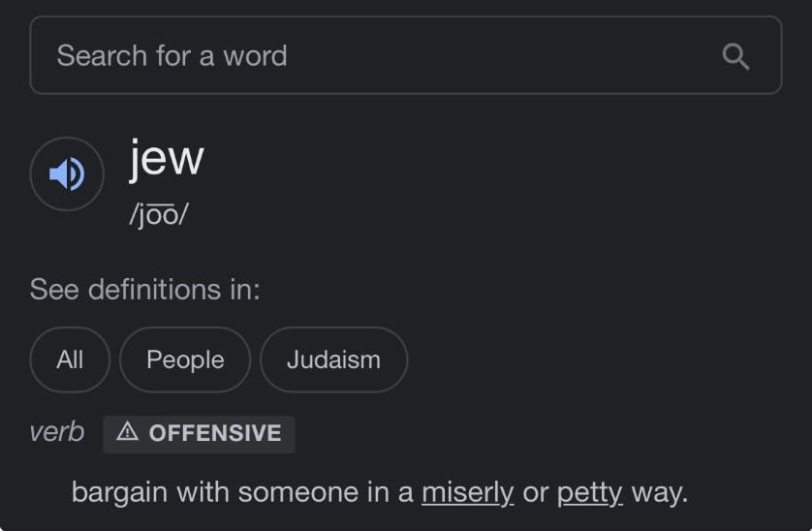This screenshot has width=812, height=531.
Task: Click the word way ending the definition
Action: tap(660, 492)
